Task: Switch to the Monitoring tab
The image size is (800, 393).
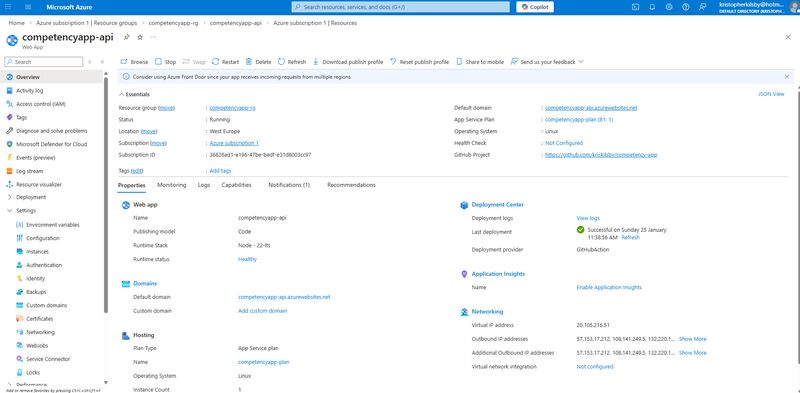Action: 171,185
